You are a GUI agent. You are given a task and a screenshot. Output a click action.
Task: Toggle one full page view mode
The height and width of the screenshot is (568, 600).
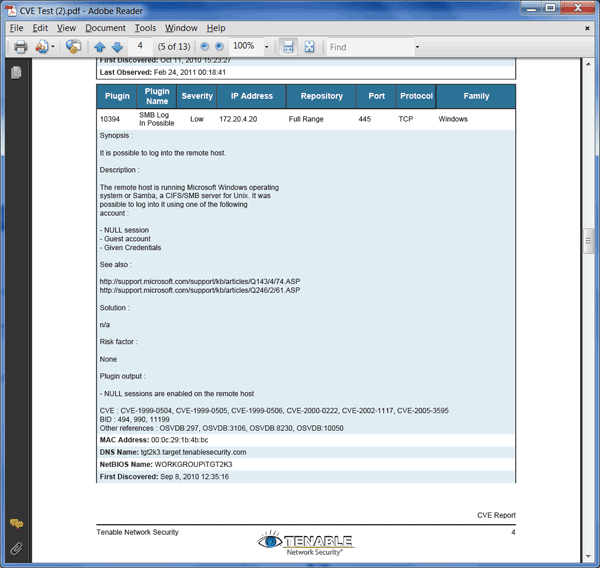coord(309,47)
